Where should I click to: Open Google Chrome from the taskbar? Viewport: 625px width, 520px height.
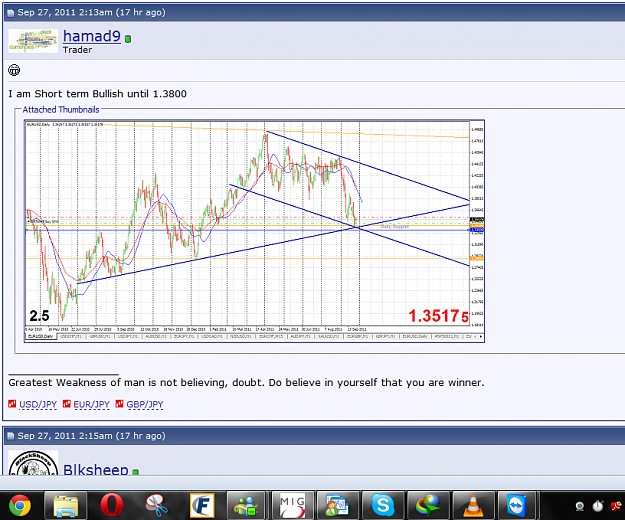pos(20,505)
